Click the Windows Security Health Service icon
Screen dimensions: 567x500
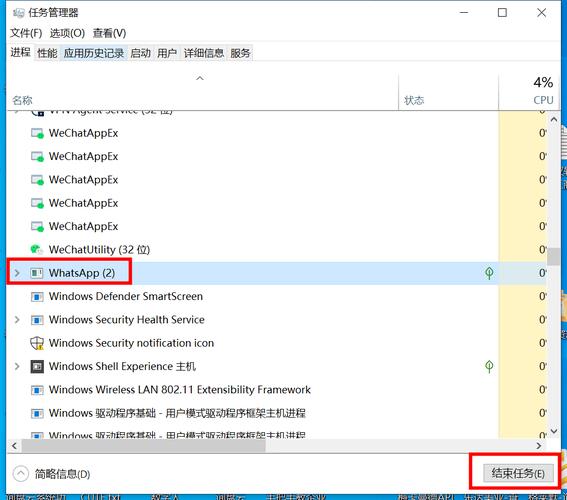tap(37, 320)
